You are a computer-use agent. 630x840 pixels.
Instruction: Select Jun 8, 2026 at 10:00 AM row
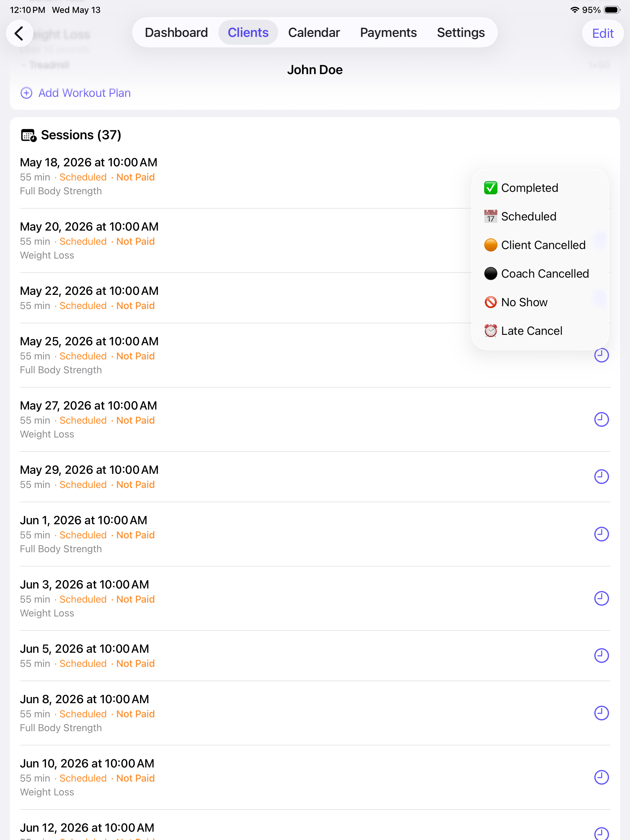[315, 713]
